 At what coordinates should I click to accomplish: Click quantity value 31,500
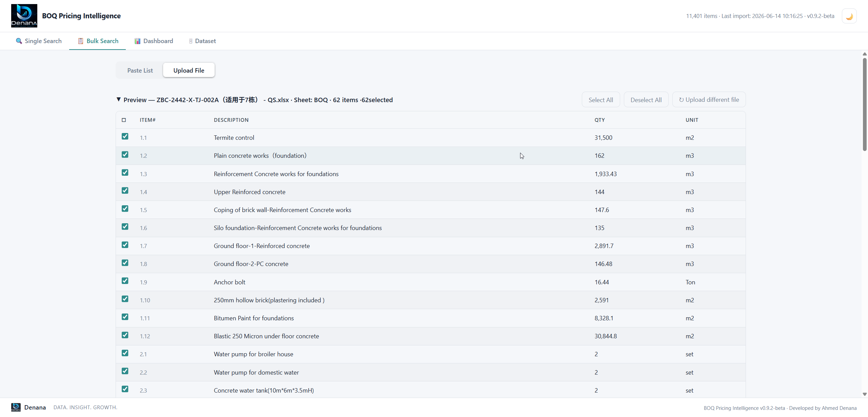pos(603,138)
